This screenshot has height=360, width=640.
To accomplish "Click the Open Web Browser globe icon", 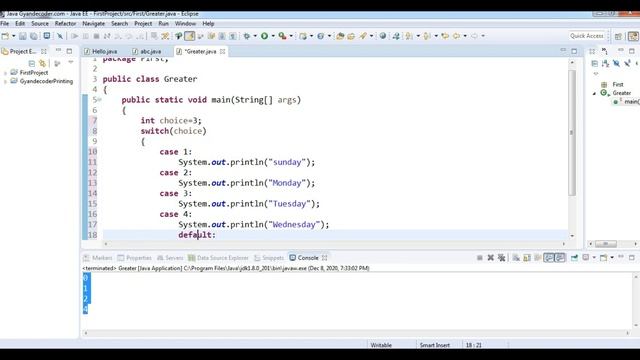I will tap(383, 36).
